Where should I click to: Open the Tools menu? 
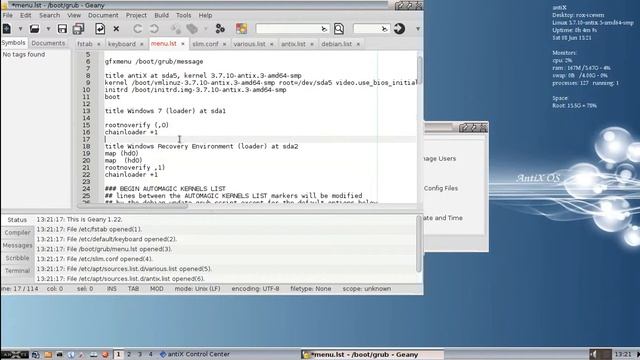pyautogui.click(x=183, y=15)
